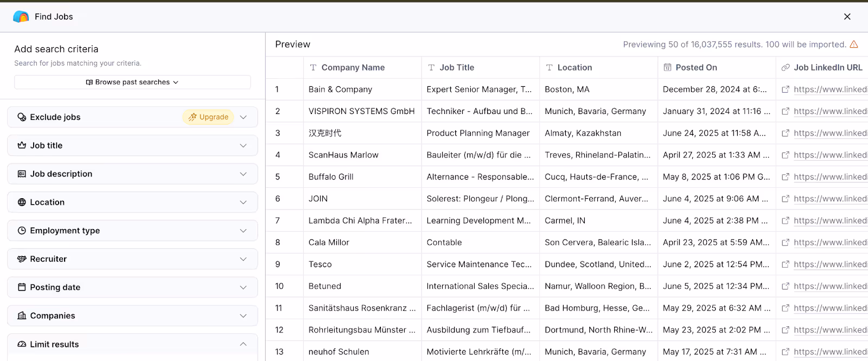
Task: Click the Exclude jobs filter icon
Action: click(22, 117)
